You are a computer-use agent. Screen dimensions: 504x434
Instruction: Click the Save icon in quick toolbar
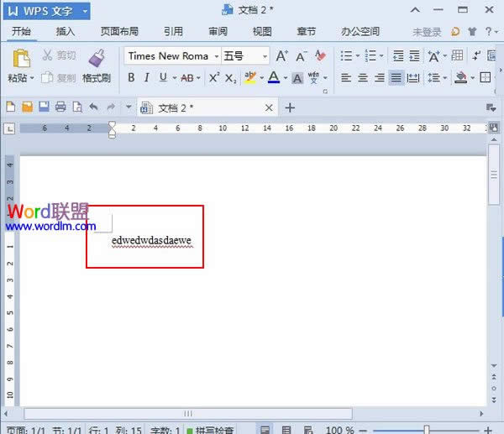(43, 107)
